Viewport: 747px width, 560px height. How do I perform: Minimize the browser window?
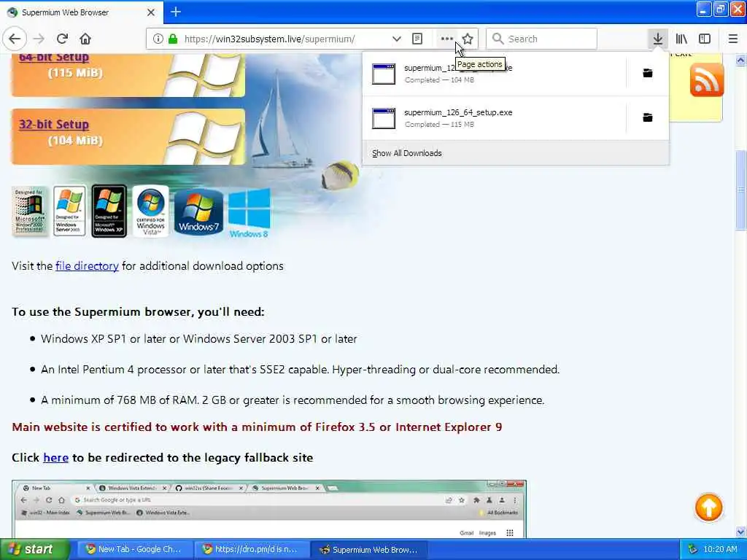coord(703,9)
